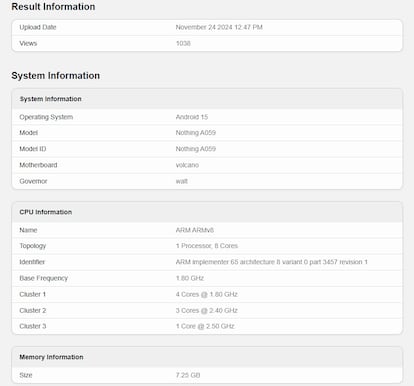
Task: Select the Nothing A059 value in Model row
Action: (196, 133)
